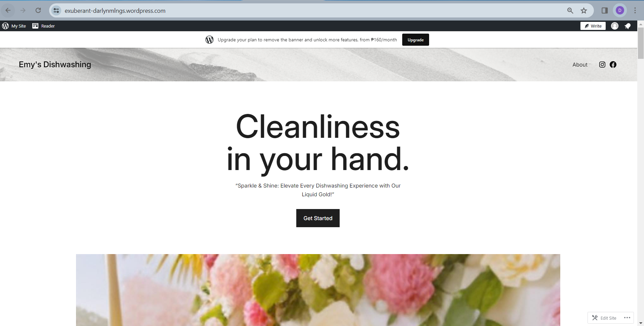Open notifications bell in admin bar
Image resolution: width=644 pixels, height=326 pixels.
pyautogui.click(x=628, y=26)
